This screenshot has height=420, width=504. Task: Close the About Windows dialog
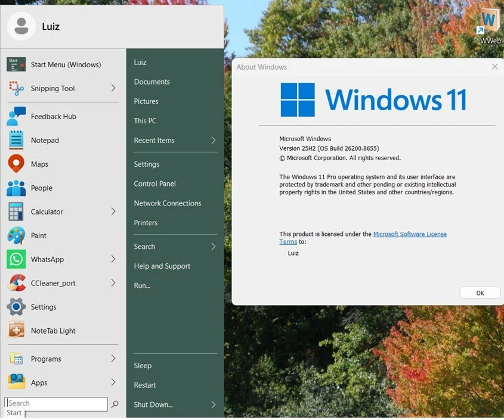point(494,67)
